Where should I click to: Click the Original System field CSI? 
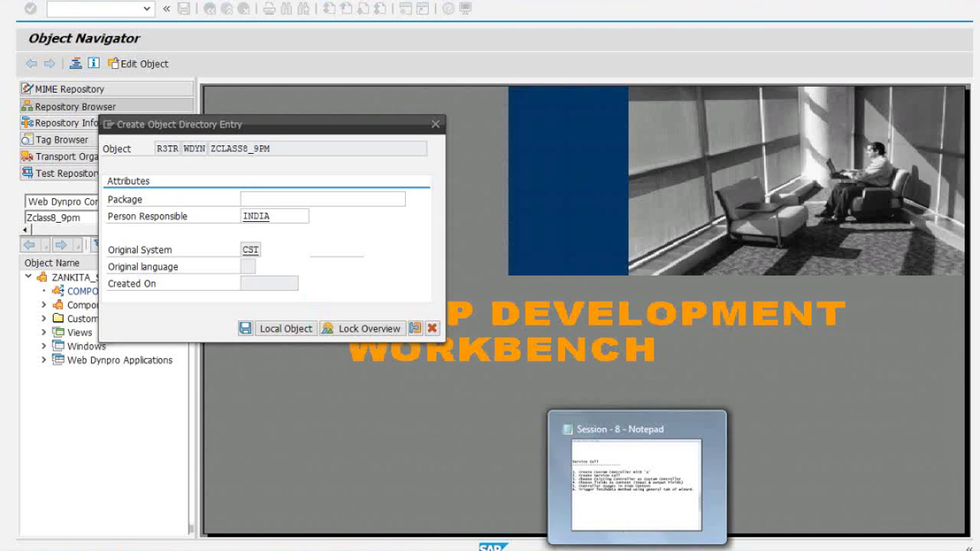pyautogui.click(x=250, y=249)
